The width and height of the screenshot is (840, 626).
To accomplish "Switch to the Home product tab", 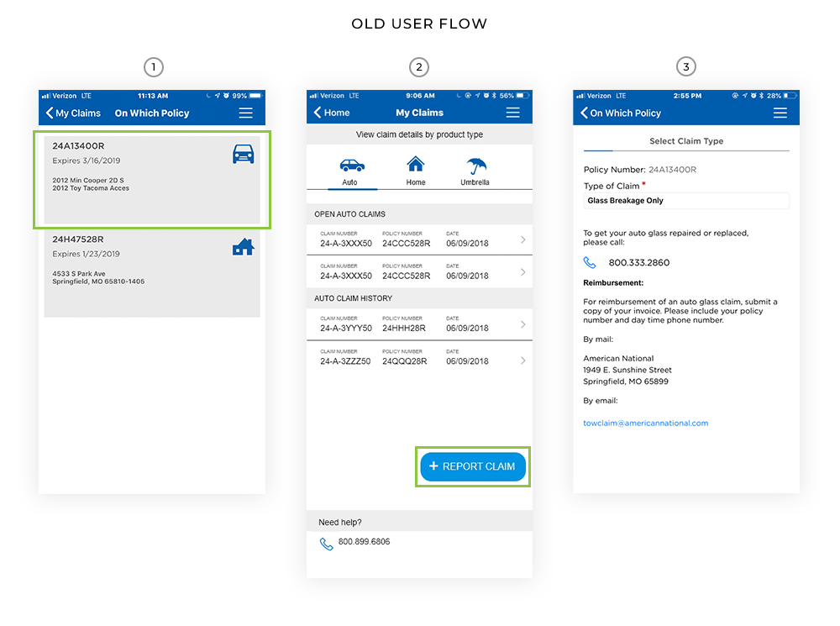I will (415, 166).
